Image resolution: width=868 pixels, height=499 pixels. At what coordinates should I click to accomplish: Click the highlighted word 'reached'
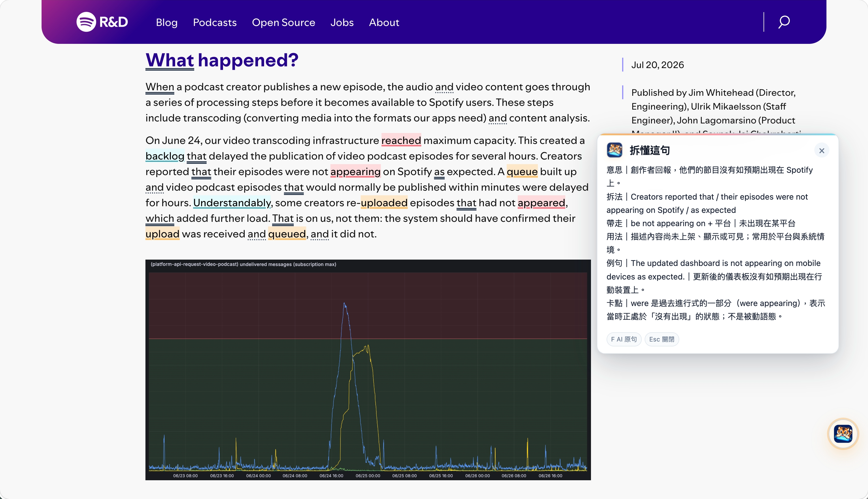401,140
